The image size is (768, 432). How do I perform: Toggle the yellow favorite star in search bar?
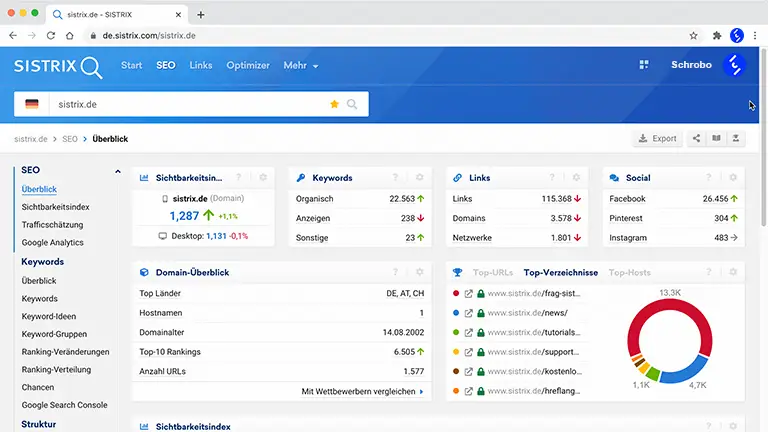click(x=335, y=104)
